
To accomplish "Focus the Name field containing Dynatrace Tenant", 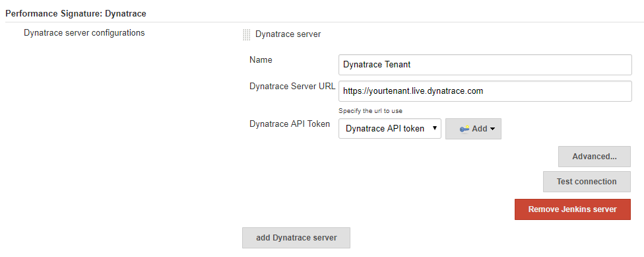I will click(485, 65).
